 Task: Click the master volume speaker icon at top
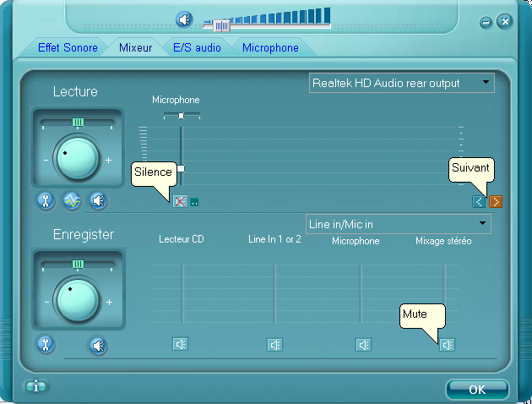click(x=185, y=19)
